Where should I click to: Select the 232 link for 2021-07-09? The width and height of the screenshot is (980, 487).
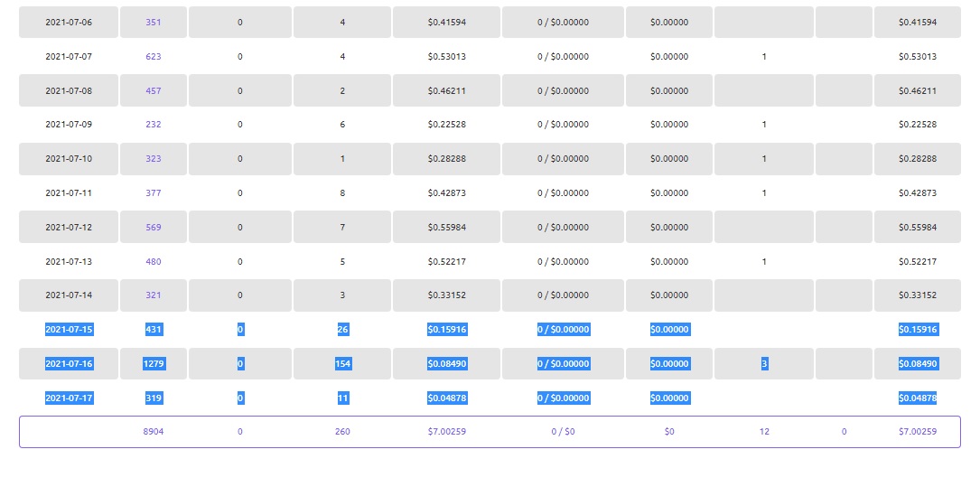pos(154,125)
